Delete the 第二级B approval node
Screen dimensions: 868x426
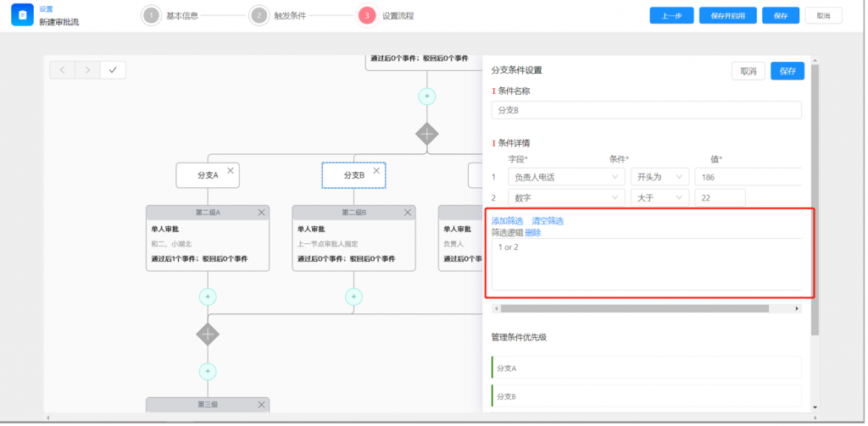point(408,212)
